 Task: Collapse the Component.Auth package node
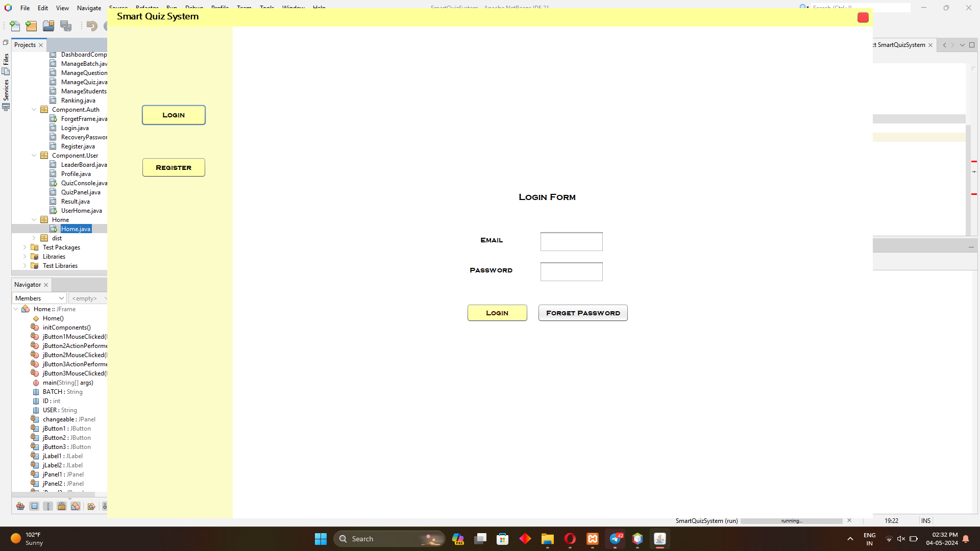(x=34, y=110)
